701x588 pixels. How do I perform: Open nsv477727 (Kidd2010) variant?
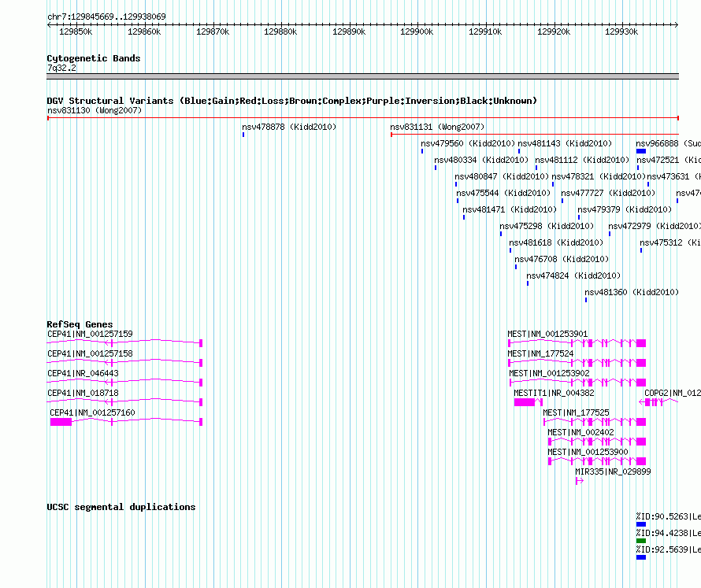(x=608, y=193)
